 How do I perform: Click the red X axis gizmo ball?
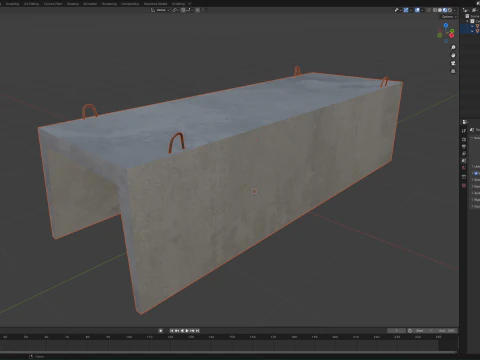pyautogui.click(x=451, y=35)
